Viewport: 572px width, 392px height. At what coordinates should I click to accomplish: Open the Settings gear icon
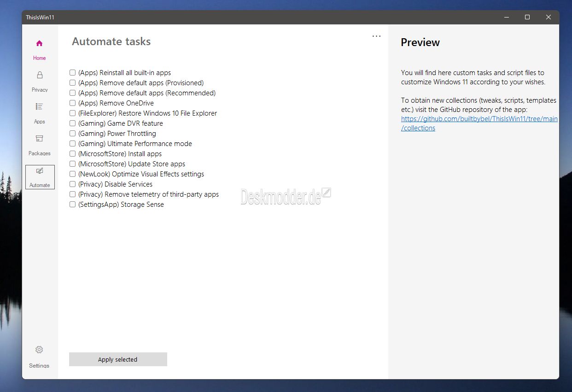click(39, 350)
